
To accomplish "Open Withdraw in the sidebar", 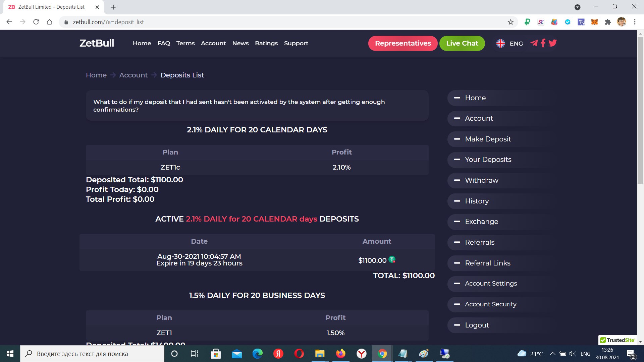I will coord(501,180).
